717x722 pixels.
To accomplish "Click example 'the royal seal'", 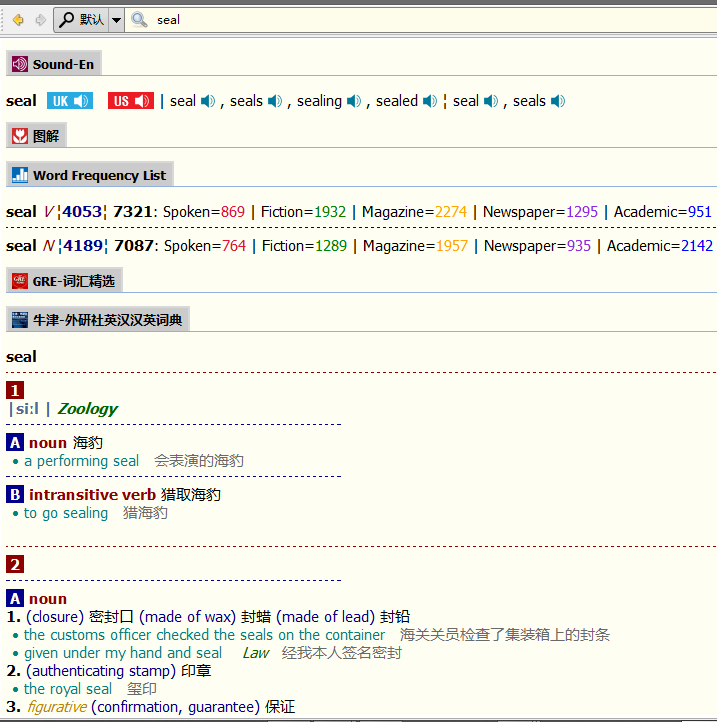I will (x=68, y=689).
